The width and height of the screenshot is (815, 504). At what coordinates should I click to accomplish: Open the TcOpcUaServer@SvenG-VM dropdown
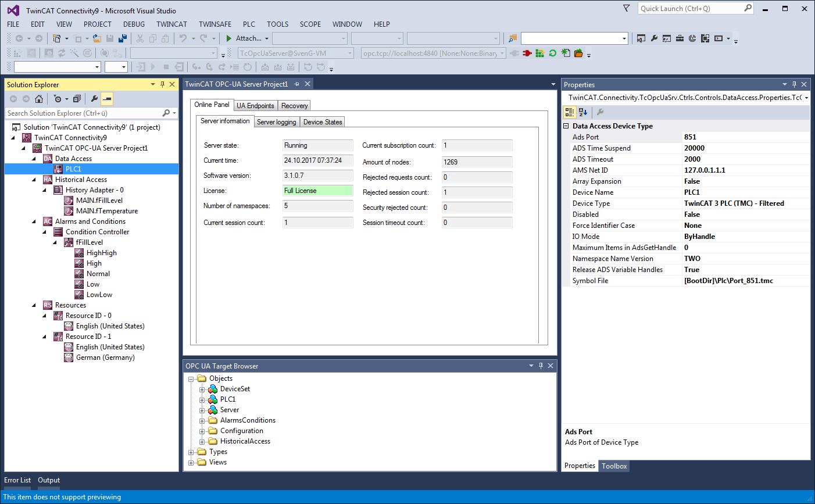pos(350,53)
